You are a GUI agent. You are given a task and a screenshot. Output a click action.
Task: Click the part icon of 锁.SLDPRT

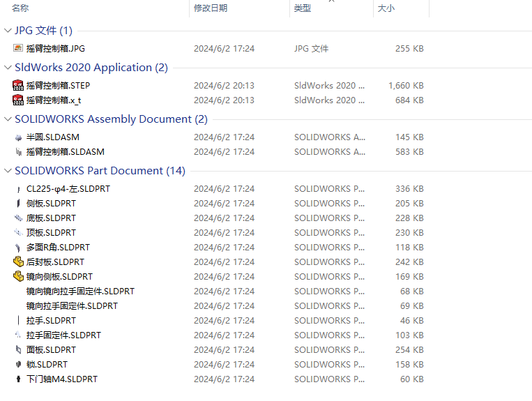point(18,364)
